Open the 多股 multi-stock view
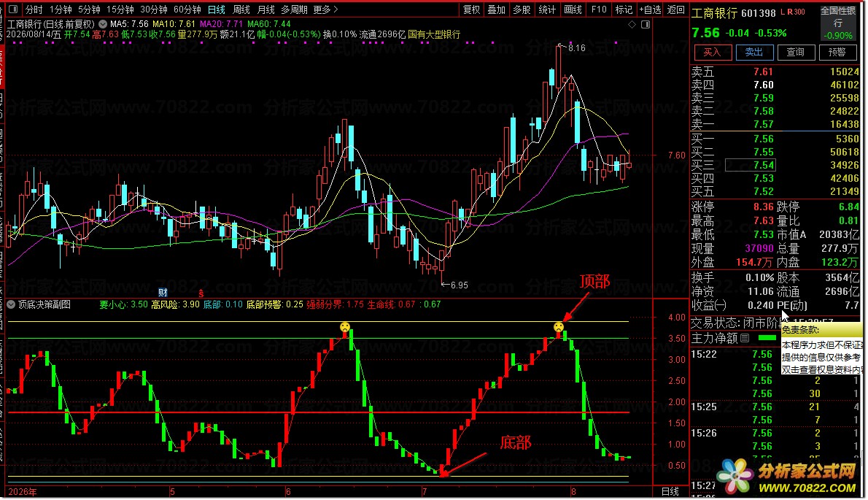868x500 pixels. pyautogui.click(x=522, y=9)
